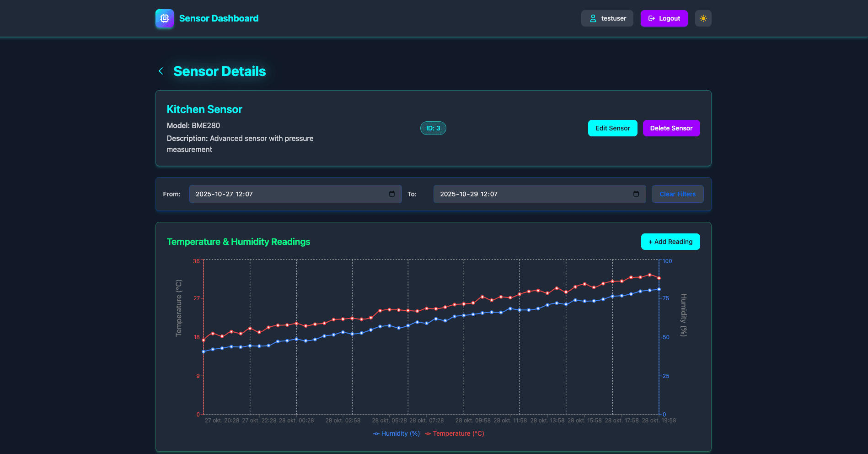
Task: Open the calendar picker in the From field
Action: pyautogui.click(x=391, y=194)
